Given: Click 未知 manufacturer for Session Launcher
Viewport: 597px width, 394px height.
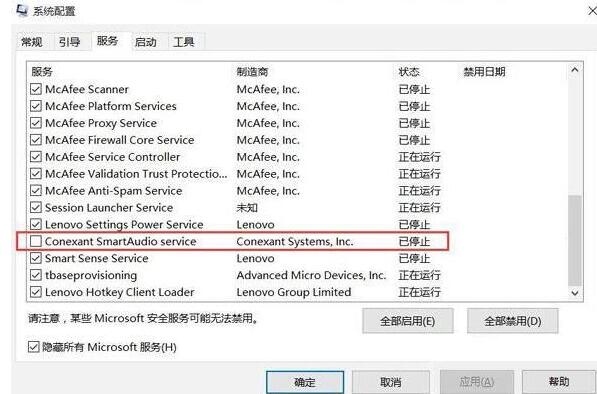Looking at the screenshot, I should 247,207.
